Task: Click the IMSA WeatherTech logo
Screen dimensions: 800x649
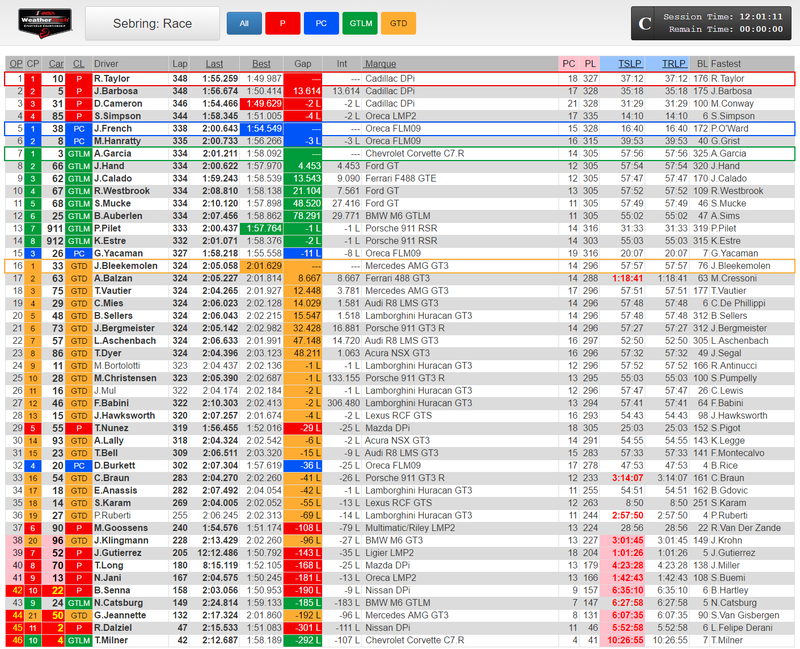Action: pyautogui.click(x=45, y=23)
